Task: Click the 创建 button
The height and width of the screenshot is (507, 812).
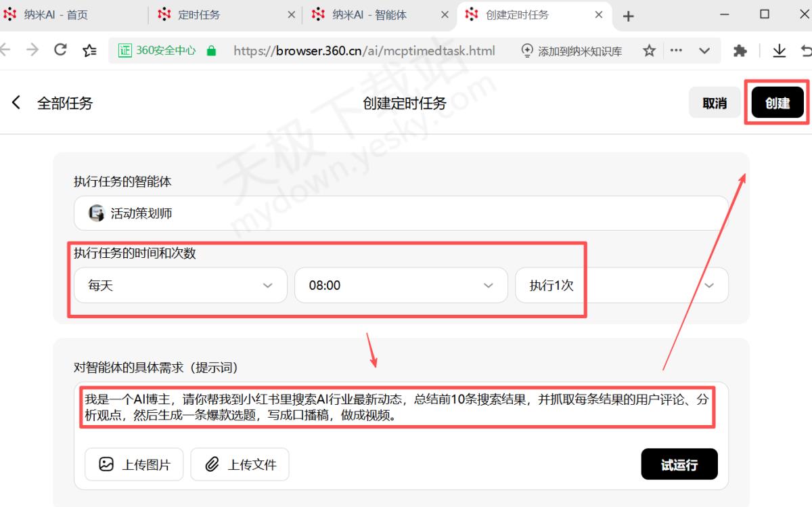Action: [777, 103]
